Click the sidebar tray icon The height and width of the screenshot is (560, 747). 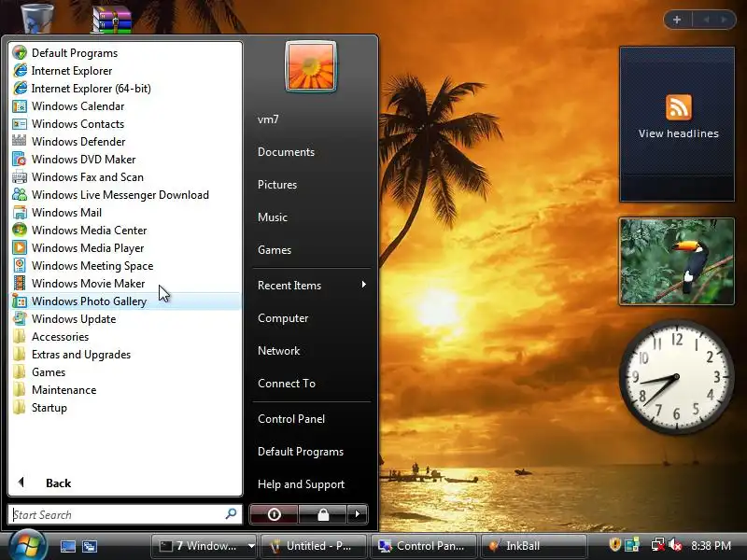pyautogui.click(x=632, y=545)
